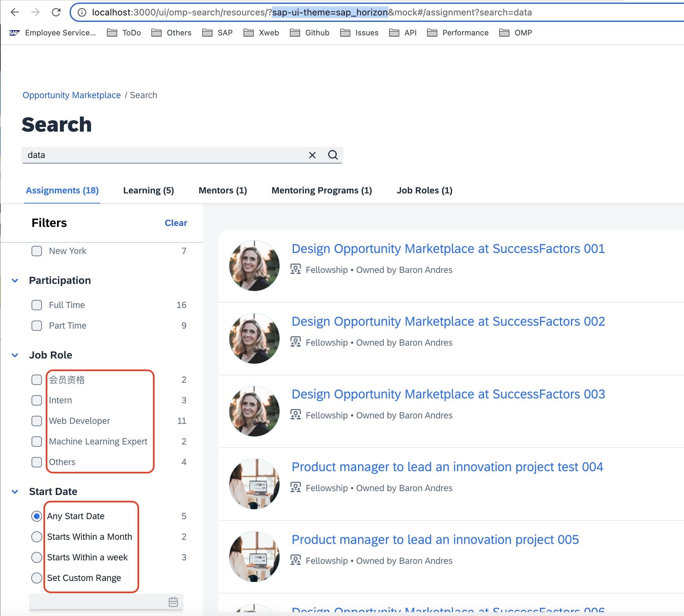Click the fellowship icon under innovation project 005
Image resolution: width=684 pixels, height=616 pixels.
pos(296,560)
